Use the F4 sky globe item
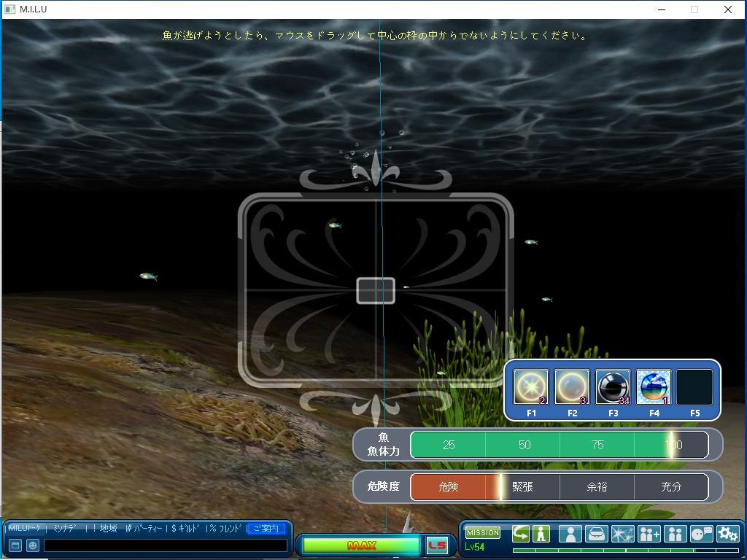The height and width of the screenshot is (560, 747). click(654, 387)
